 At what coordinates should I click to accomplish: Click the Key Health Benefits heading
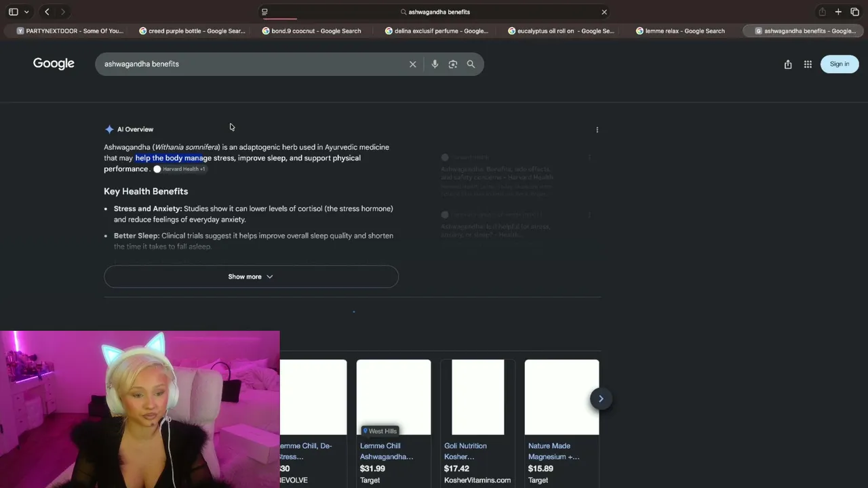[146, 191]
